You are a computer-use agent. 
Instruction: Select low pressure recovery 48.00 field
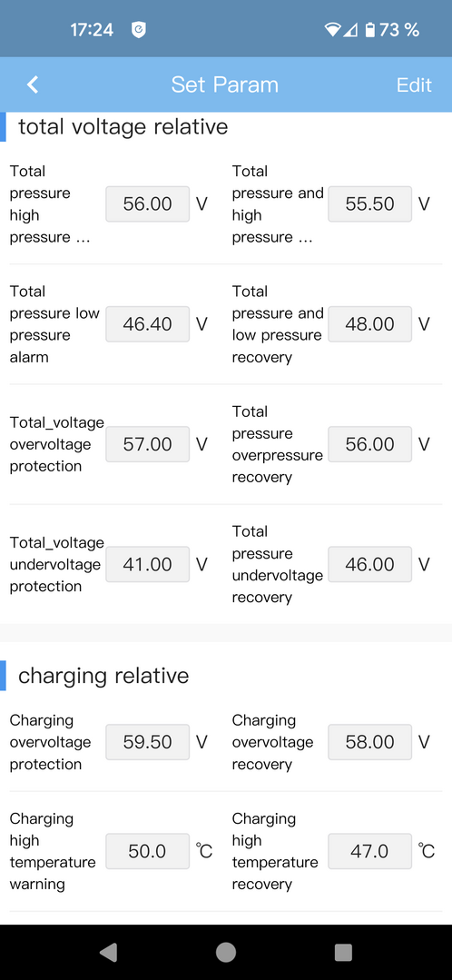click(369, 323)
